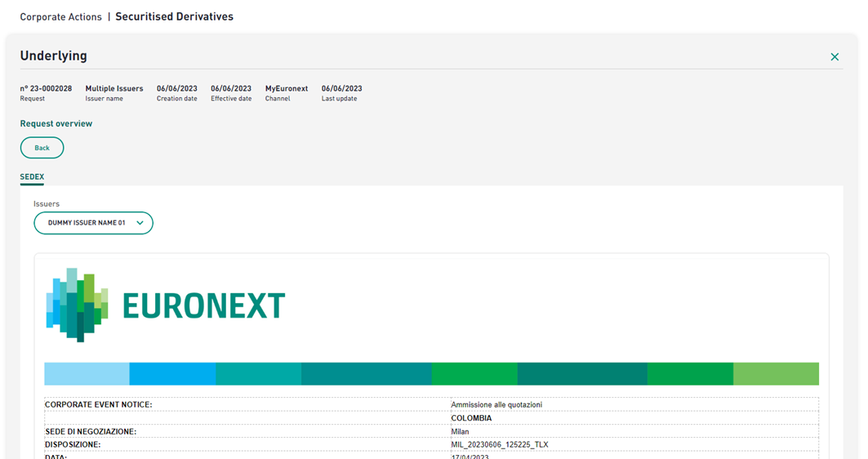Click the Creation date value 06/06/2023

[x=176, y=88]
